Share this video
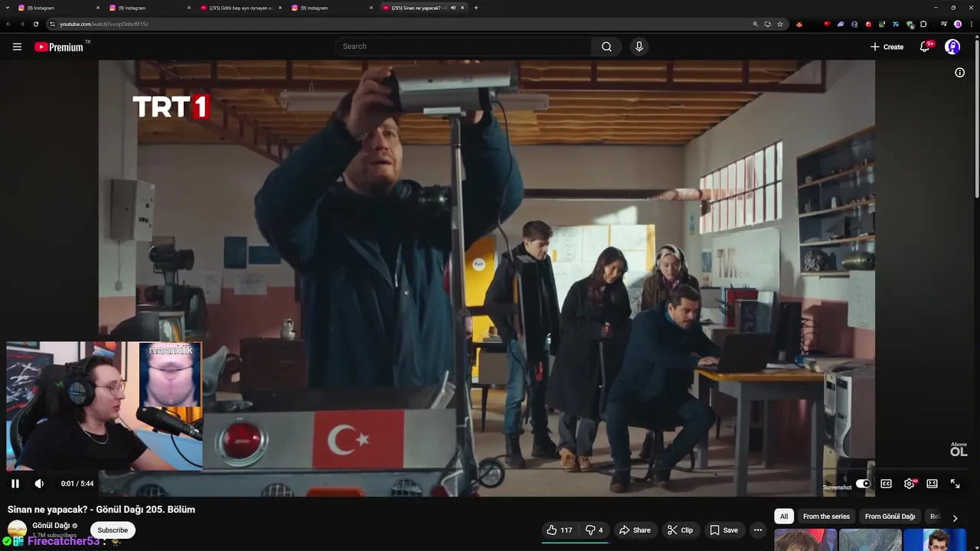The image size is (980, 551). [635, 530]
